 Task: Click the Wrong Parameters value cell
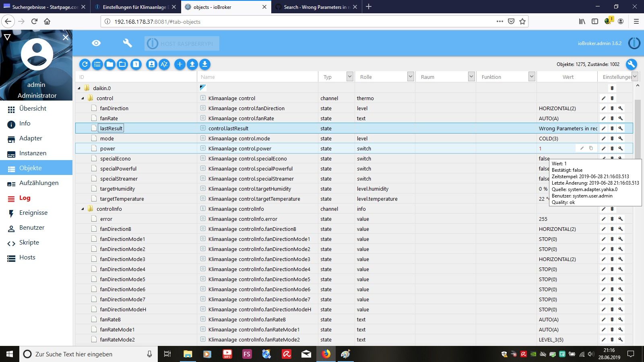click(568, 128)
